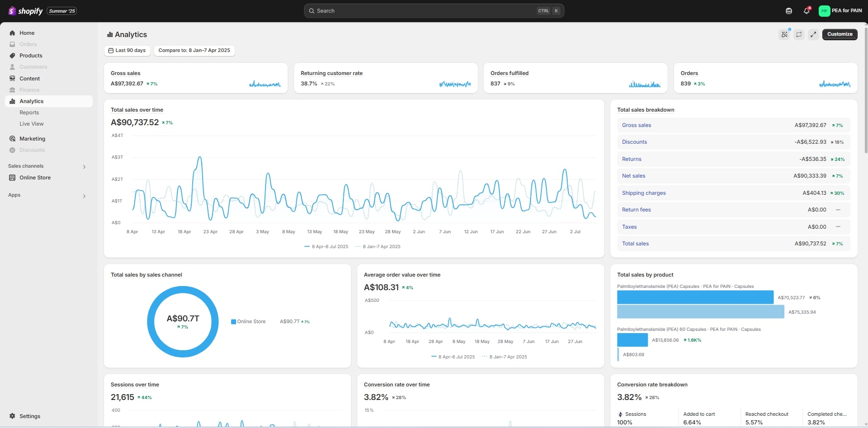Open Conversion rate breakdown report
The width and height of the screenshot is (868, 428).
pyautogui.click(x=652, y=385)
